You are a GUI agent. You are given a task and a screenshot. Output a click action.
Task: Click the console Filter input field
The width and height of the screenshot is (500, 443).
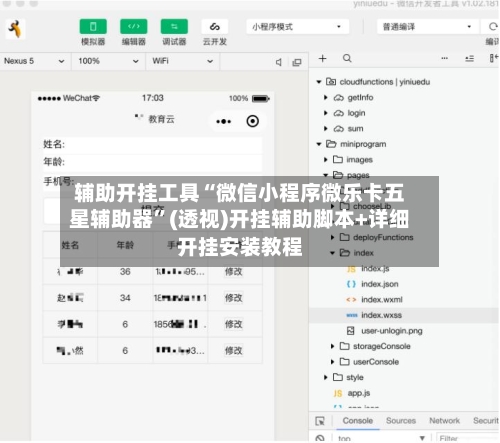click(x=467, y=438)
